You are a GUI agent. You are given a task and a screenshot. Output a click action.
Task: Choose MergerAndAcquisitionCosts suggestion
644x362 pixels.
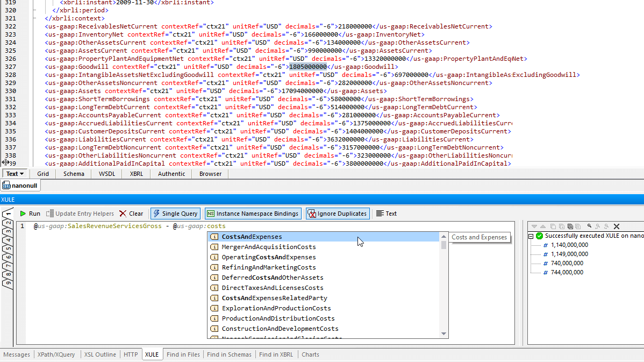(269, 247)
